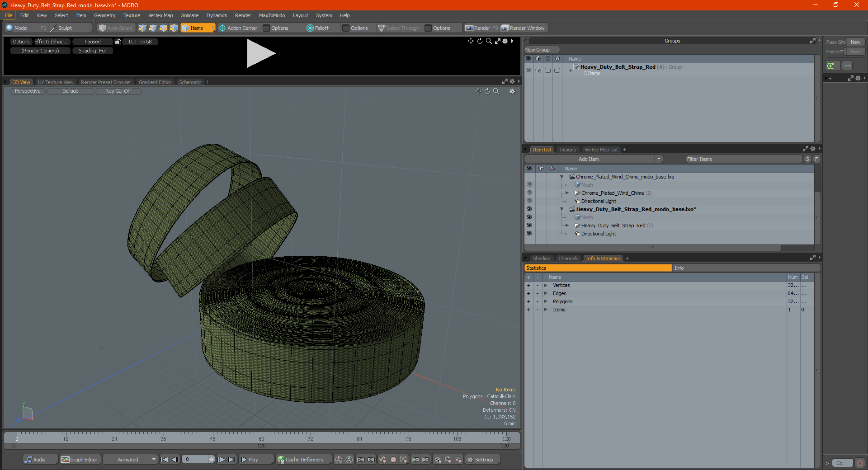Click Ray GL: Off button
This screenshot has width=868, height=470.
[x=118, y=91]
